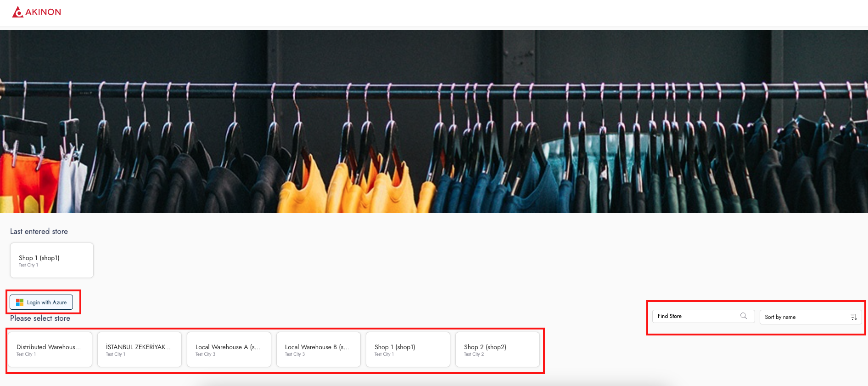
Task: Choose the İSTANBUL ZEKERİYAK... store card
Action: (x=140, y=349)
